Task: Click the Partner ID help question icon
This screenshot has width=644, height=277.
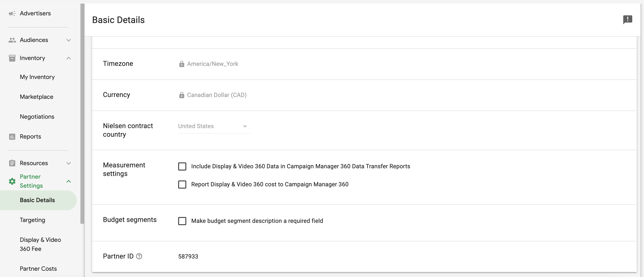Action: point(139,256)
